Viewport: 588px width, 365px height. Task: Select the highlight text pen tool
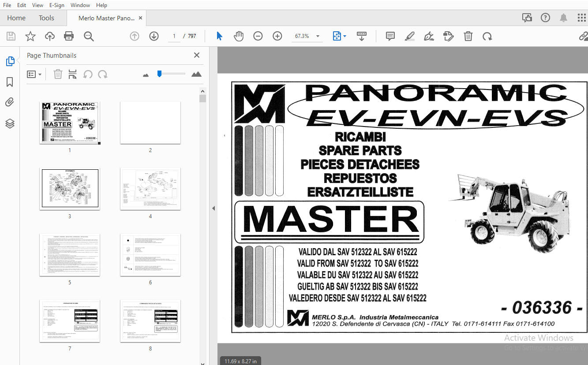410,36
